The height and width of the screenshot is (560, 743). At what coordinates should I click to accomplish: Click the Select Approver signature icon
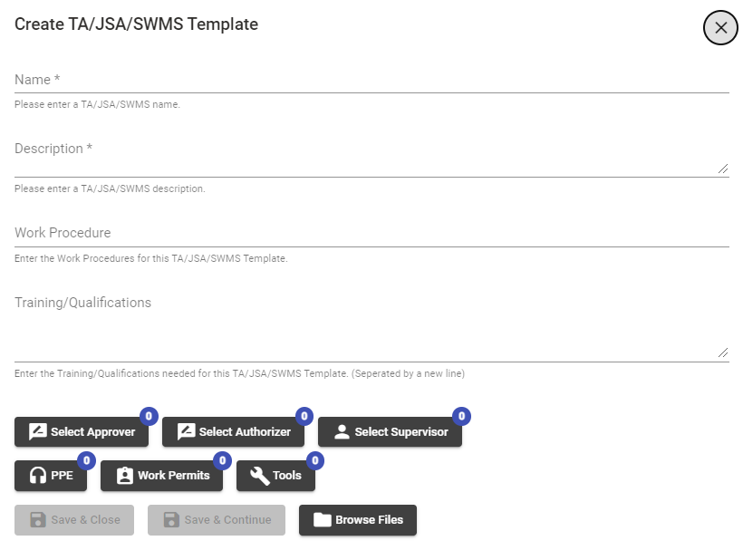click(x=37, y=431)
